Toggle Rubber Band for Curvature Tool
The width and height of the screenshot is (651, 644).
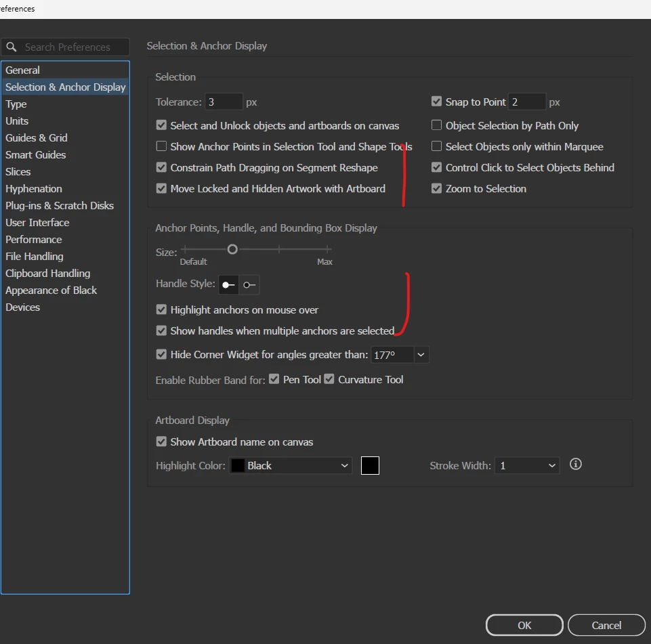(329, 379)
